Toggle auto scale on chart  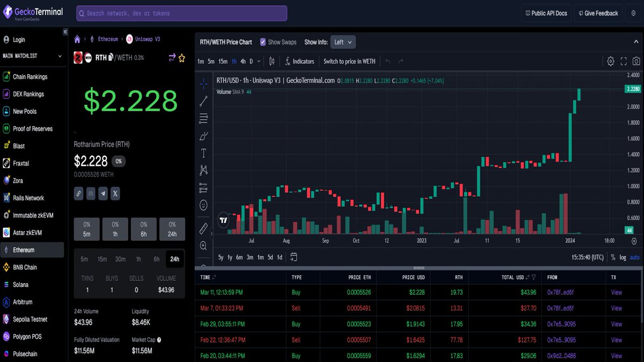tap(634, 257)
